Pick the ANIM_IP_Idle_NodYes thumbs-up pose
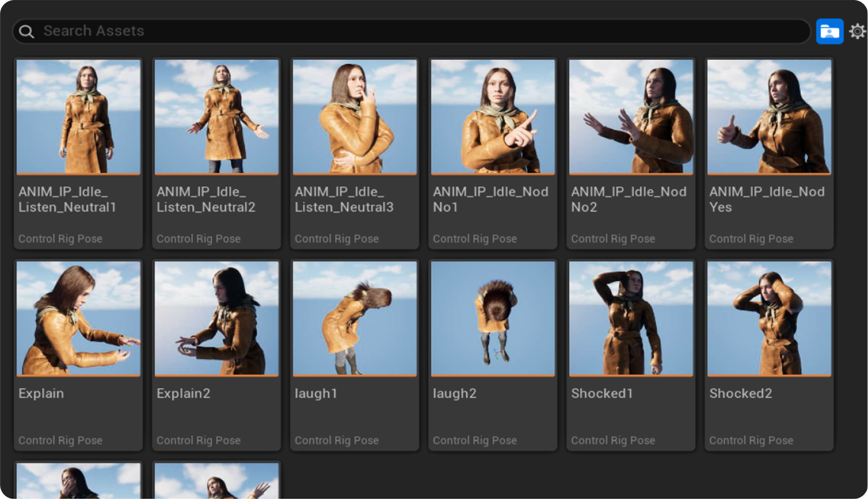Screen dimensions: 868x499 pos(769,117)
